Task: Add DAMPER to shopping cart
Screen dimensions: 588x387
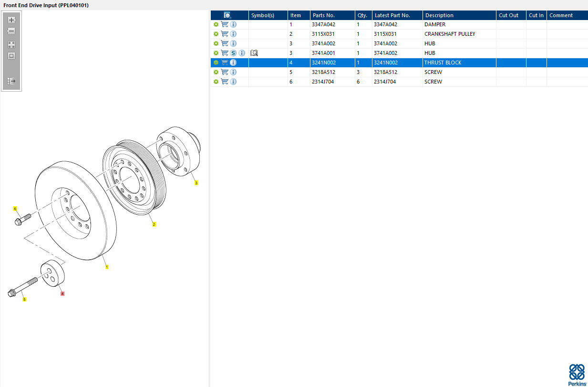Action: [x=225, y=24]
